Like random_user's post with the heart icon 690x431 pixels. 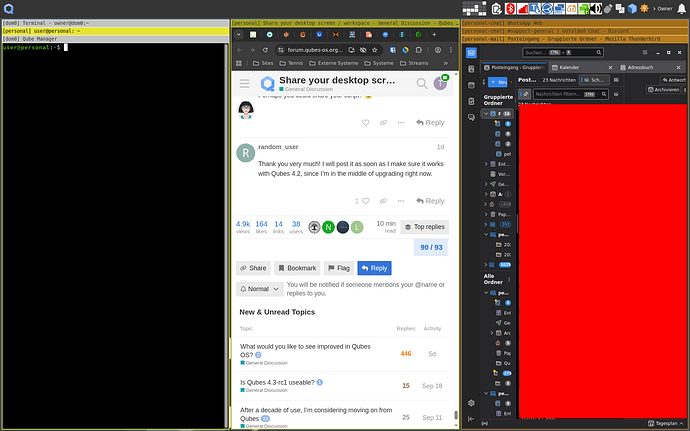(x=366, y=201)
